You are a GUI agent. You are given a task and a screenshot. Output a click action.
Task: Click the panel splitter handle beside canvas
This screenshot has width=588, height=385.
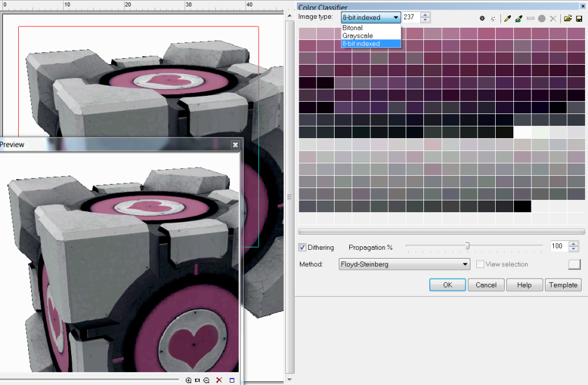tap(289, 197)
